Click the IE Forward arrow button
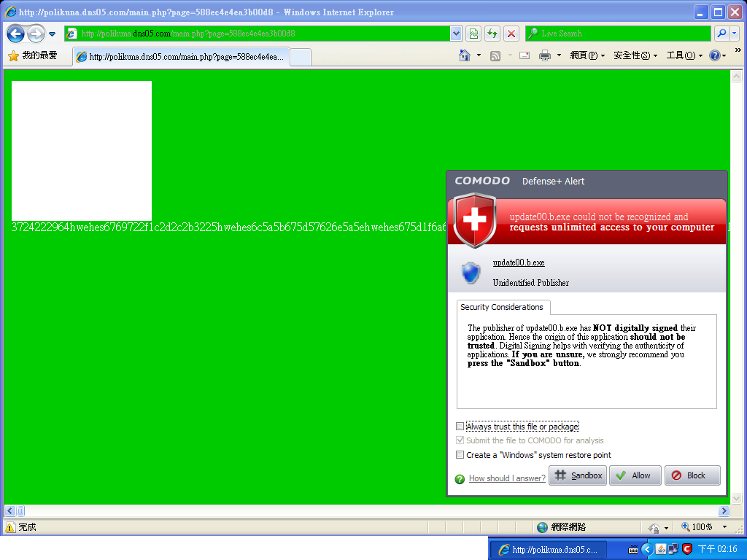The image size is (747, 560). [36, 34]
